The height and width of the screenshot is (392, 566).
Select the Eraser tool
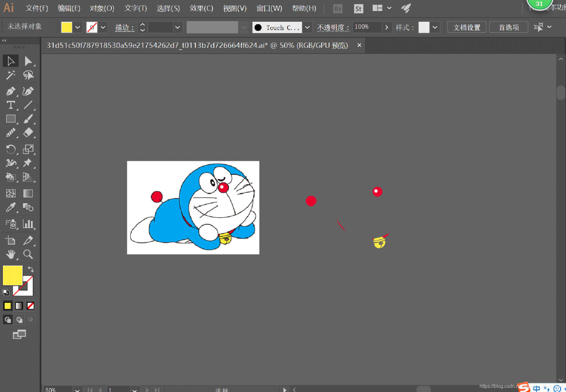tap(28, 132)
